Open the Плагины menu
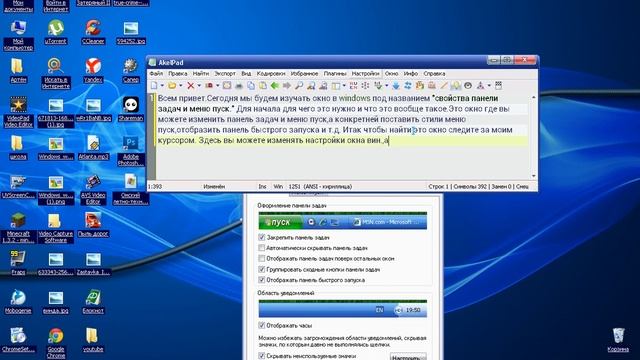The image size is (640, 360). [335, 73]
